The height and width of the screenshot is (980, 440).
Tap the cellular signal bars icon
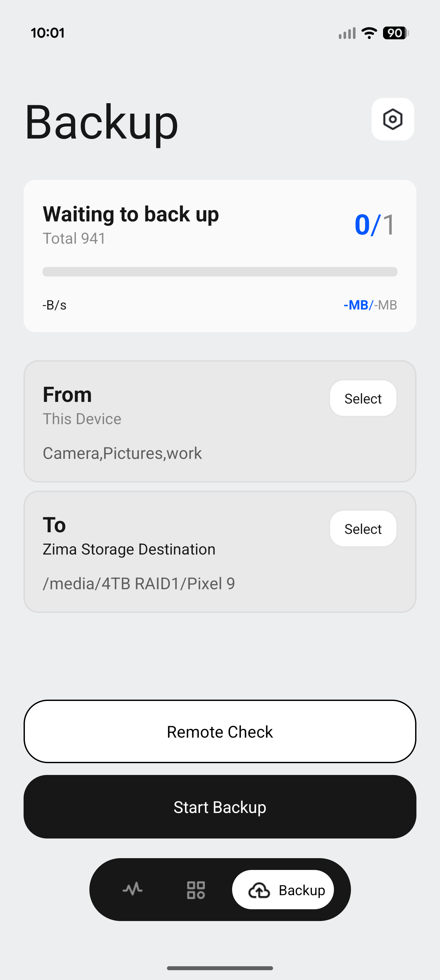[347, 33]
